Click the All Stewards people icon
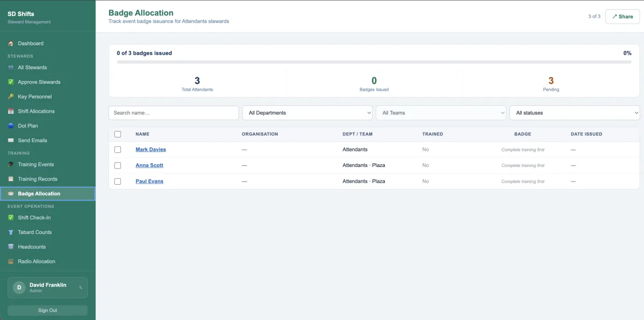The height and width of the screenshot is (320, 644). click(x=11, y=68)
